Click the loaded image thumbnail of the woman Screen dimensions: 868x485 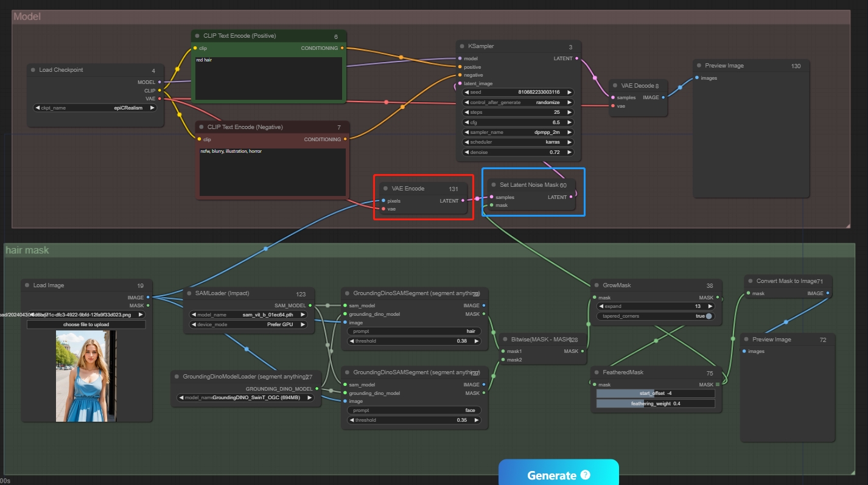[x=86, y=376]
